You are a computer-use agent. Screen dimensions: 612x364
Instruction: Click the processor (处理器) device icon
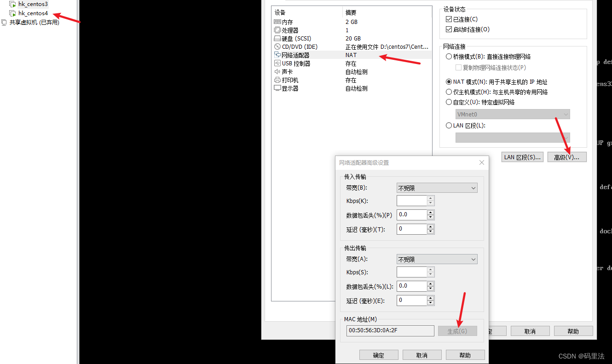(x=277, y=30)
